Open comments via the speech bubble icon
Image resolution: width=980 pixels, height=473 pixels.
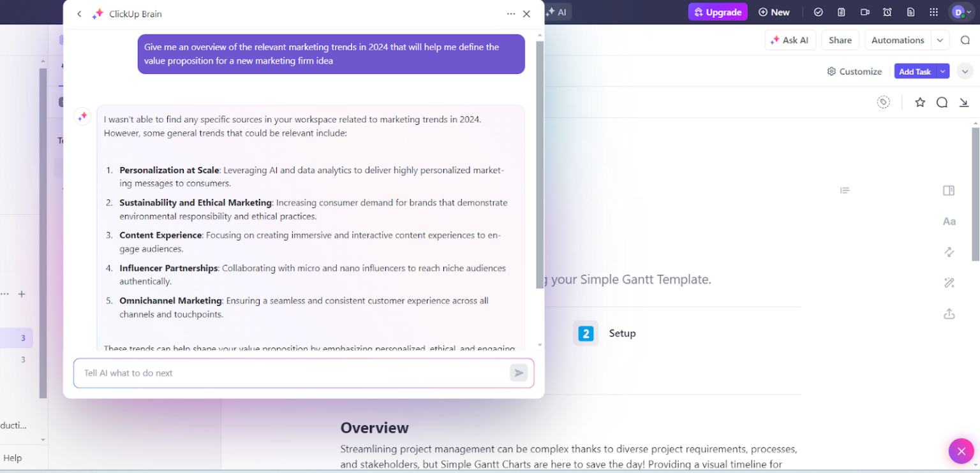(x=942, y=102)
